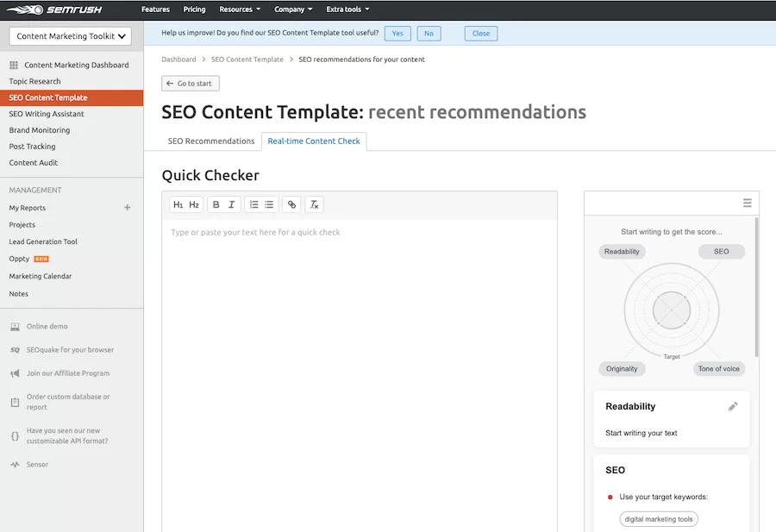Click the score panel vertical scrollbar
Screen dimensions: 776x532
click(x=757, y=285)
